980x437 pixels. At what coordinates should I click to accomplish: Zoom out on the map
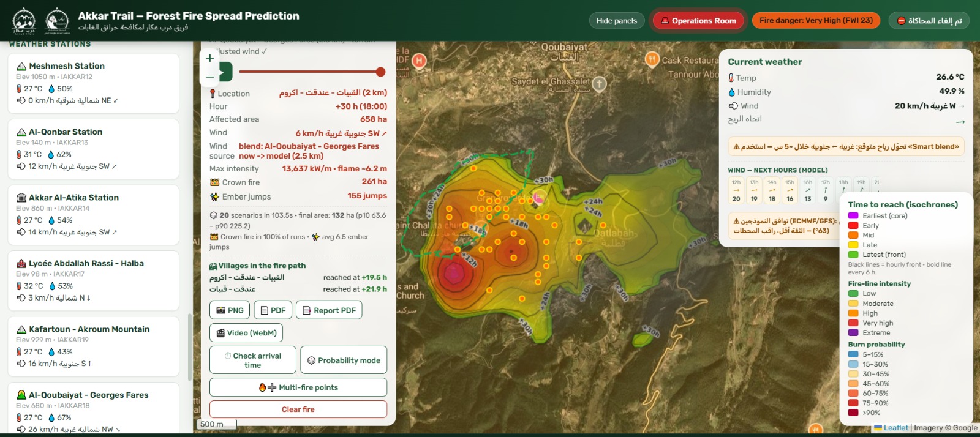[209, 77]
